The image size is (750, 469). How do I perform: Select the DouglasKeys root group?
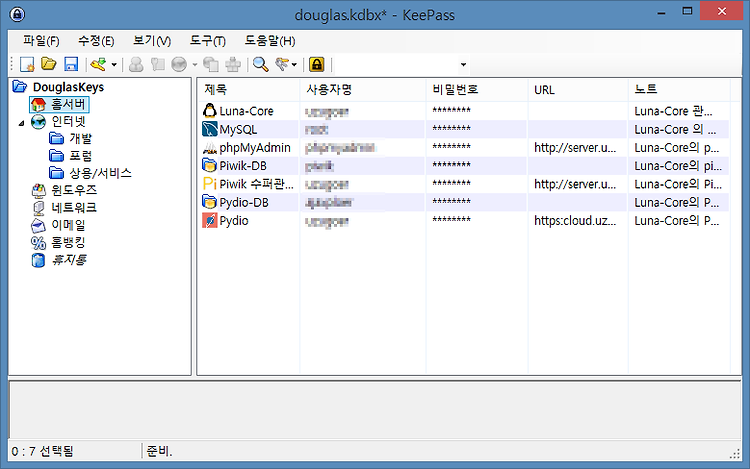[x=68, y=87]
